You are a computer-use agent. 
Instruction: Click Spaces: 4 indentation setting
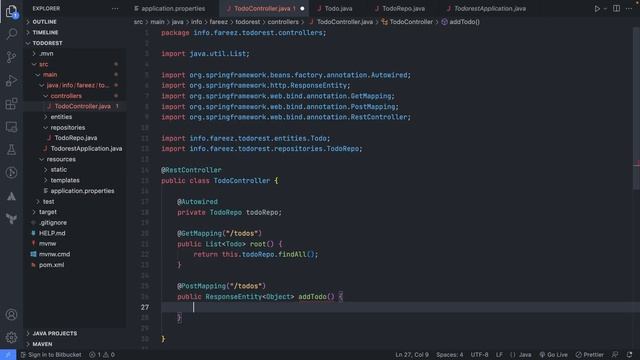tap(449, 355)
